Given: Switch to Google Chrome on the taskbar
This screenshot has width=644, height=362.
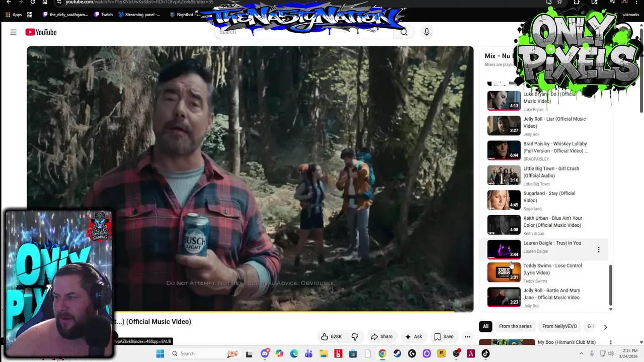Looking at the screenshot, I should [x=382, y=354].
